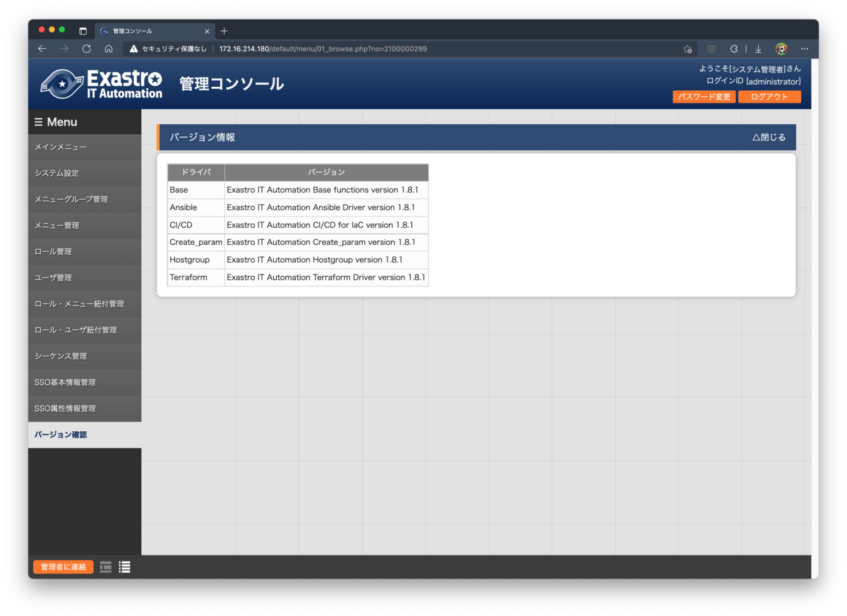847x616 pixels.
Task: Click the macOS green fullscreen button
Action: 62,30
